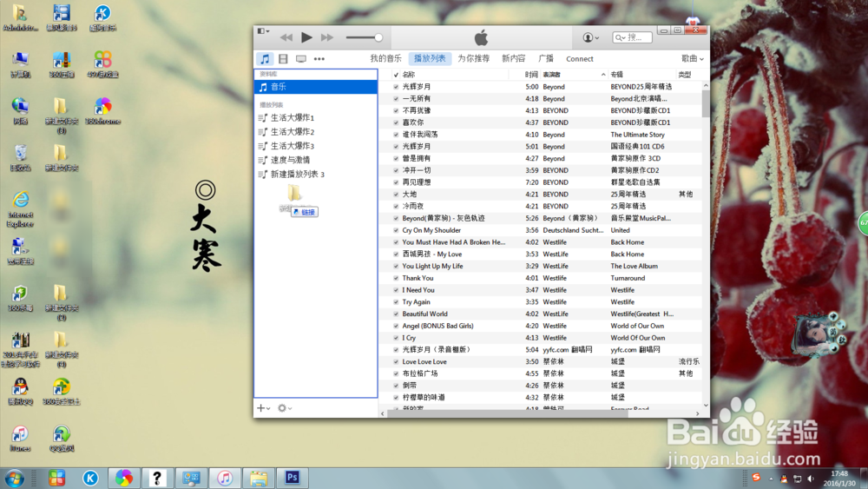Screen dimensions: 868x489
Task: Switch to the TV Shows library icon
Action: tap(301, 59)
